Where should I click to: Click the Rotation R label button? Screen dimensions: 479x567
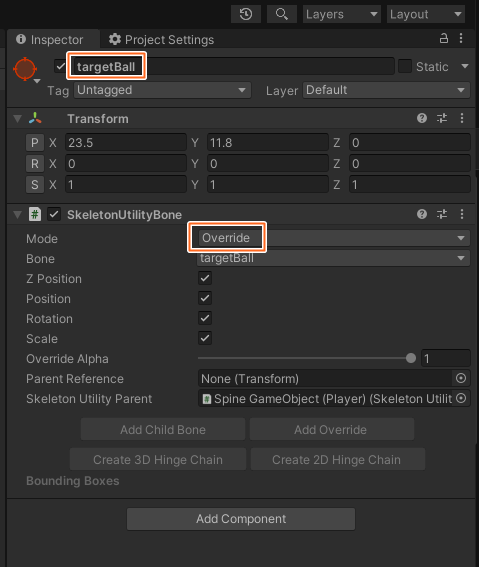(35, 164)
